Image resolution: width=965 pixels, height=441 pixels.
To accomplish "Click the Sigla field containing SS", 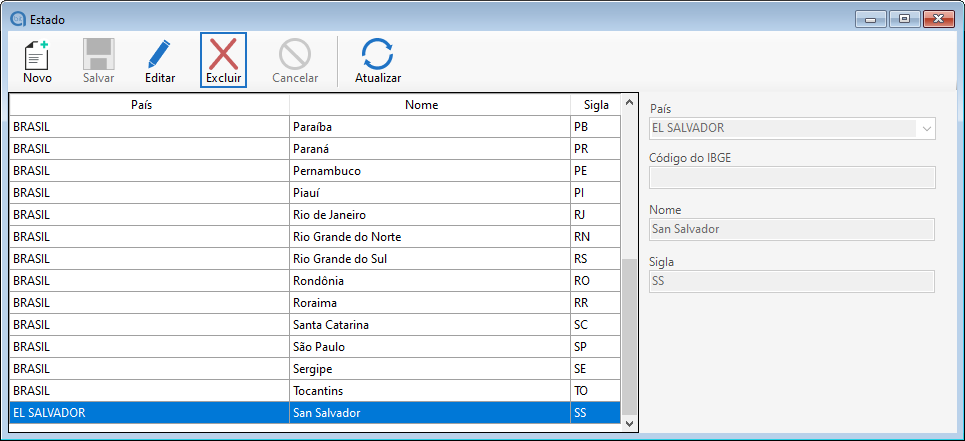I will click(x=792, y=281).
